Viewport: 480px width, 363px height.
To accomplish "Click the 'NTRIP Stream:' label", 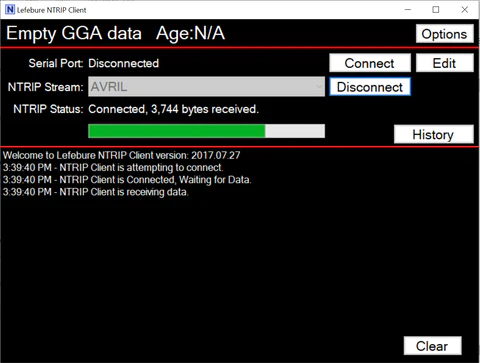I will [45, 87].
